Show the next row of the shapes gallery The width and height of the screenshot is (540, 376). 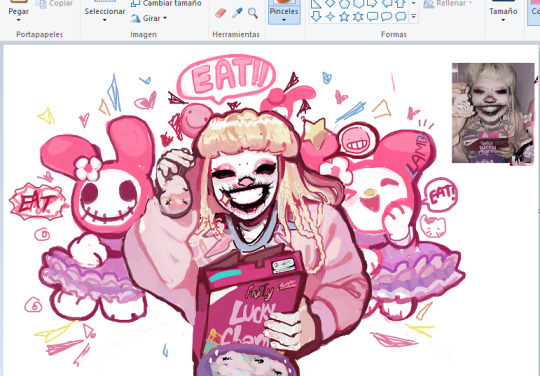pyautogui.click(x=414, y=4)
